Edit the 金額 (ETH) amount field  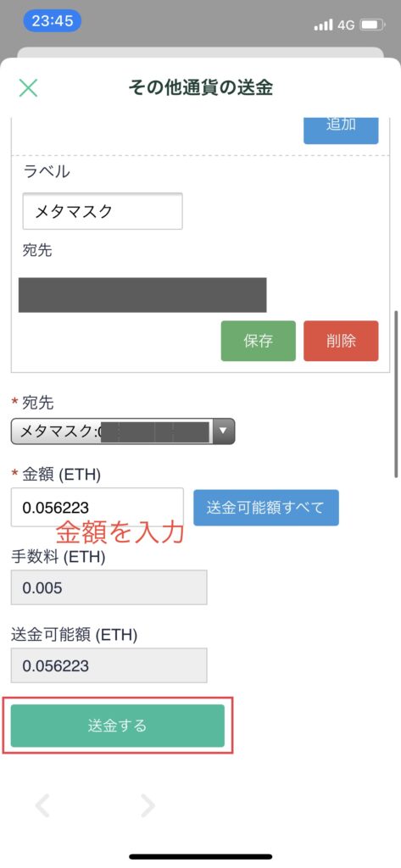point(97,507)
